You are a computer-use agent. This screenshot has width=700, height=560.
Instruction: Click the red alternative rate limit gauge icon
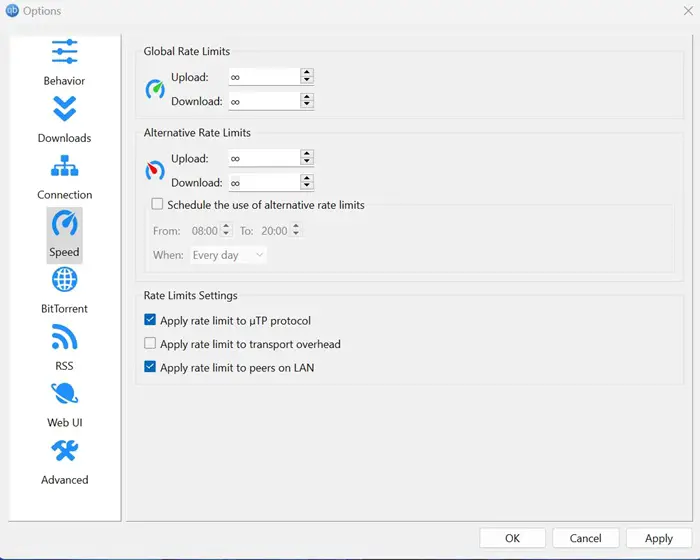155,171
